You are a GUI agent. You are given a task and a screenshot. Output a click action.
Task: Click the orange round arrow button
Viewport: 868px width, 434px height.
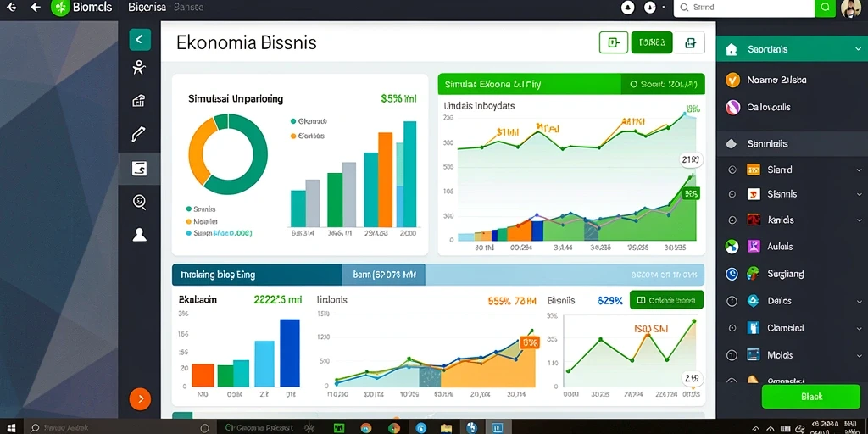click(140, 398)
